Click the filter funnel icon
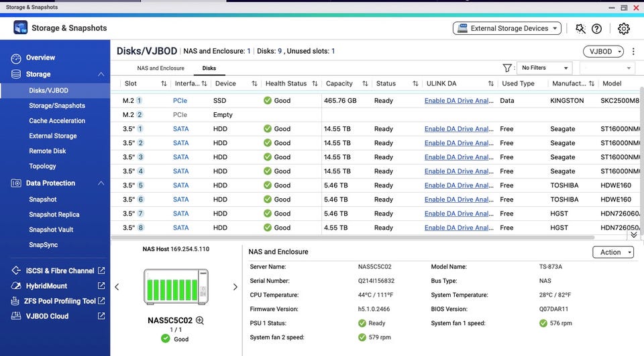 coord(507,68)
